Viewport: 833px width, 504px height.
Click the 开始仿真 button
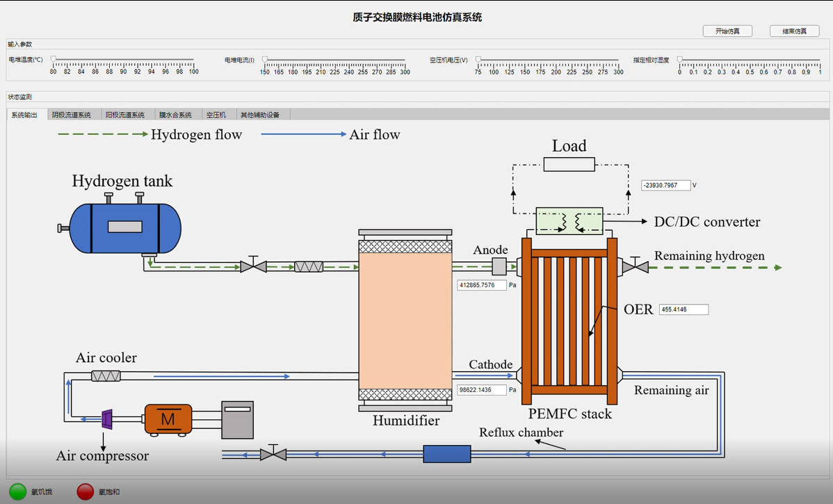(x=727, y=31)
